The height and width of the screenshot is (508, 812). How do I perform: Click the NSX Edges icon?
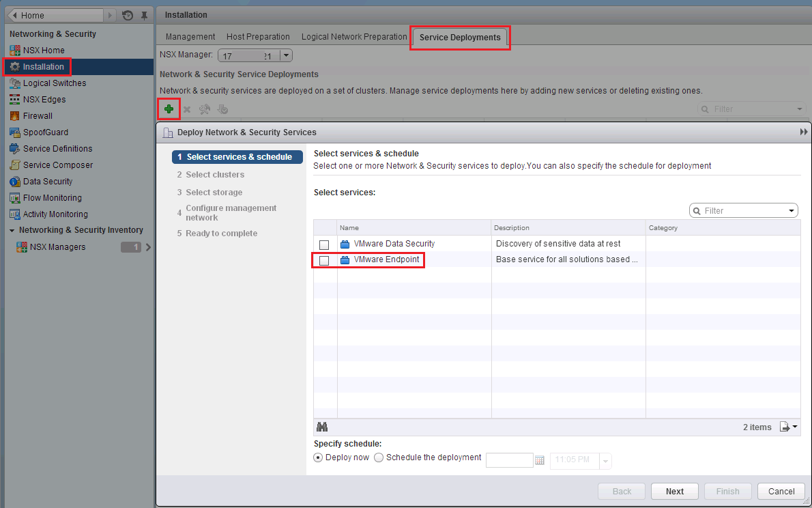14,100
